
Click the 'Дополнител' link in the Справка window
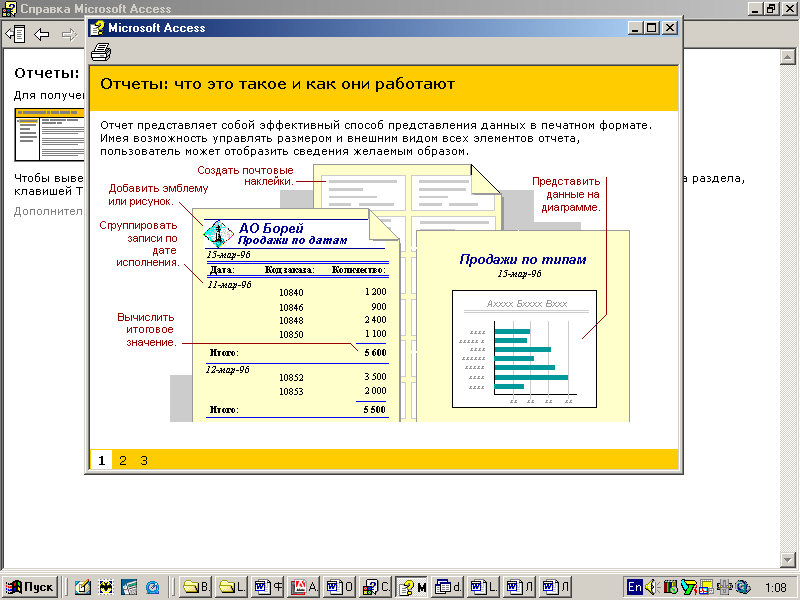point(48,211)
